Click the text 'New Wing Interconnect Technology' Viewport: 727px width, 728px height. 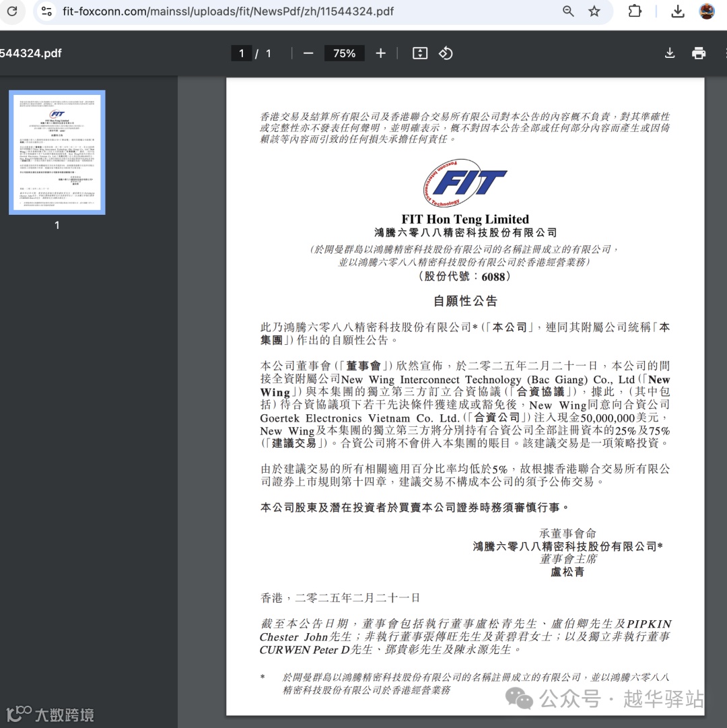[x=431, y=380]
